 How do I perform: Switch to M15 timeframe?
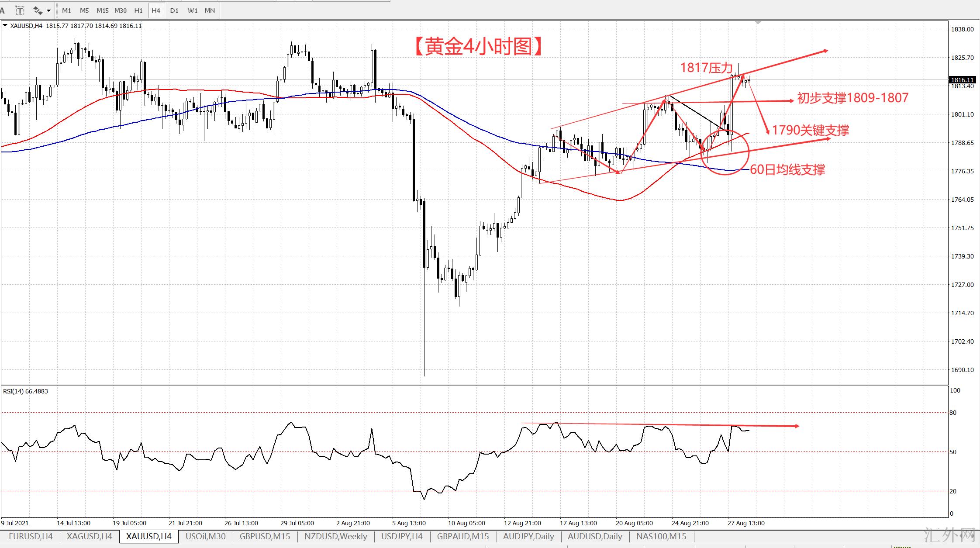click(x=102, y=10)
